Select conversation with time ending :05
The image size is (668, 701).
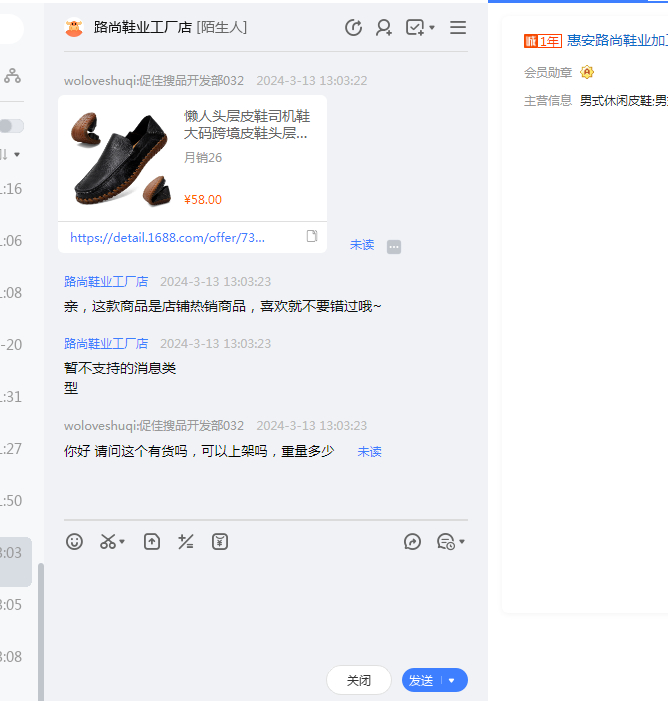pyautogui.click(x=11, y=604)
